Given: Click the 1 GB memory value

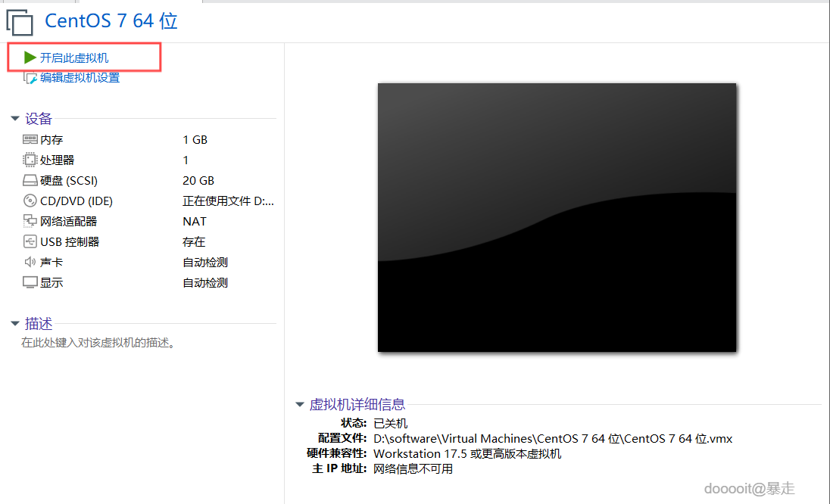Looking at the screenshot, I should [x=195, y=139].
